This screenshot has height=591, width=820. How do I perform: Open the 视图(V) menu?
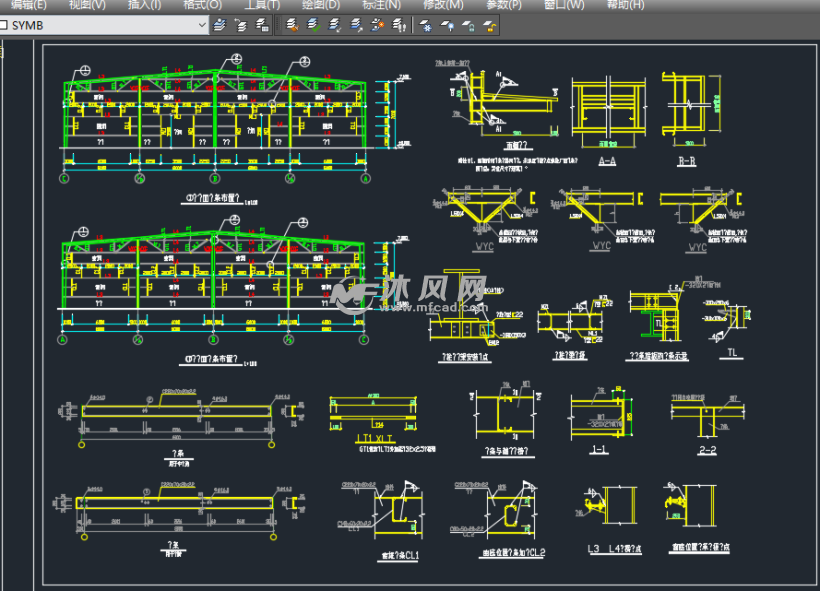(x=87, y=5)
